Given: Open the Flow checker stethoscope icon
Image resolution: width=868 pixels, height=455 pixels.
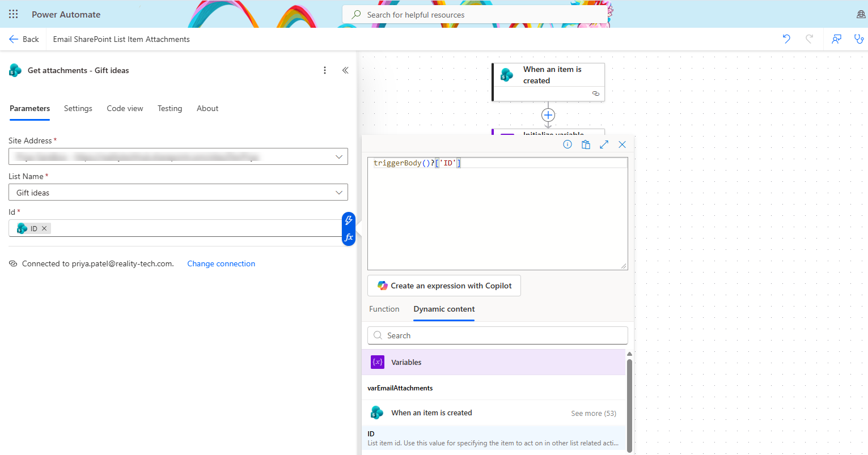Looking at the screenshot, I should pyautogui.click(x=859, y=39).
